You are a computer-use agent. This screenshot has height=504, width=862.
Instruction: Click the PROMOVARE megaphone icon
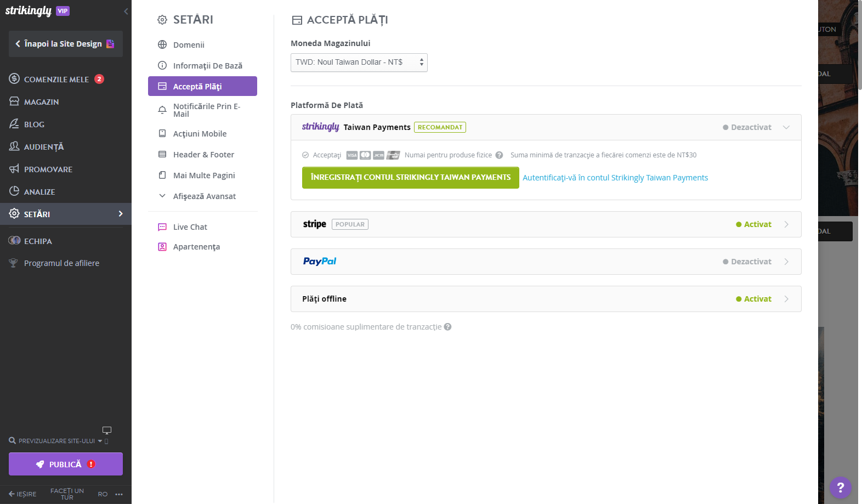14,169
